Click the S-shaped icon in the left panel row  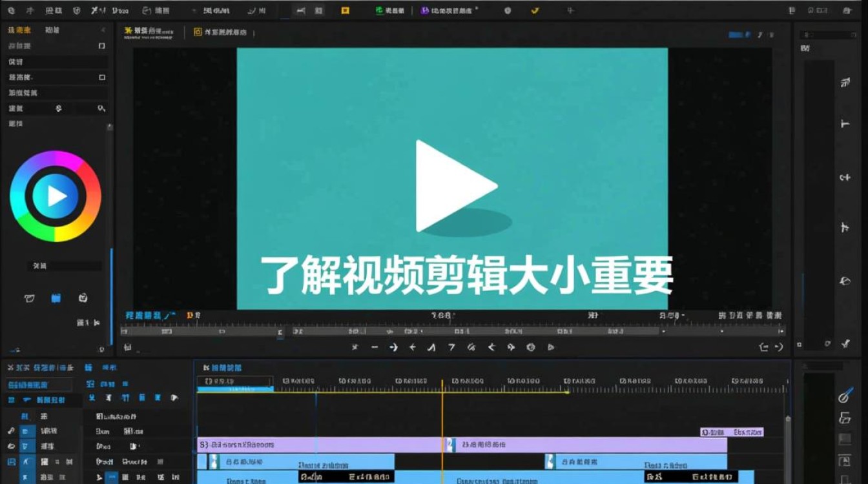59,108
